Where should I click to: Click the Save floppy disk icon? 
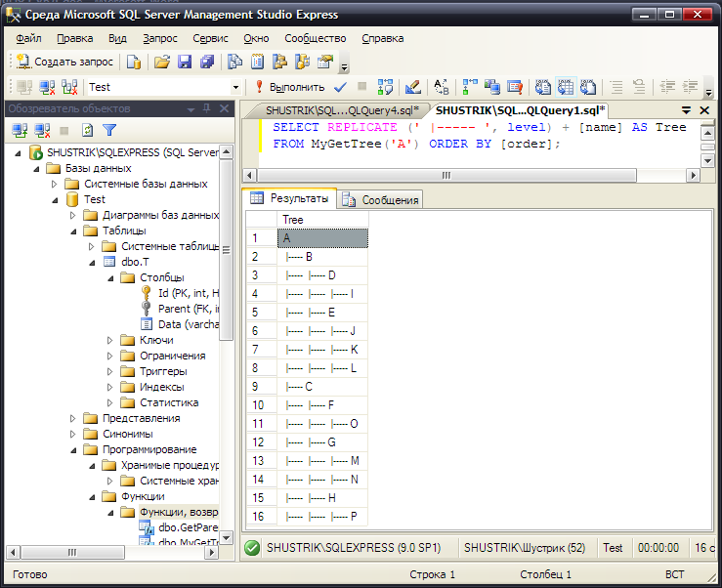coord(185,62)
